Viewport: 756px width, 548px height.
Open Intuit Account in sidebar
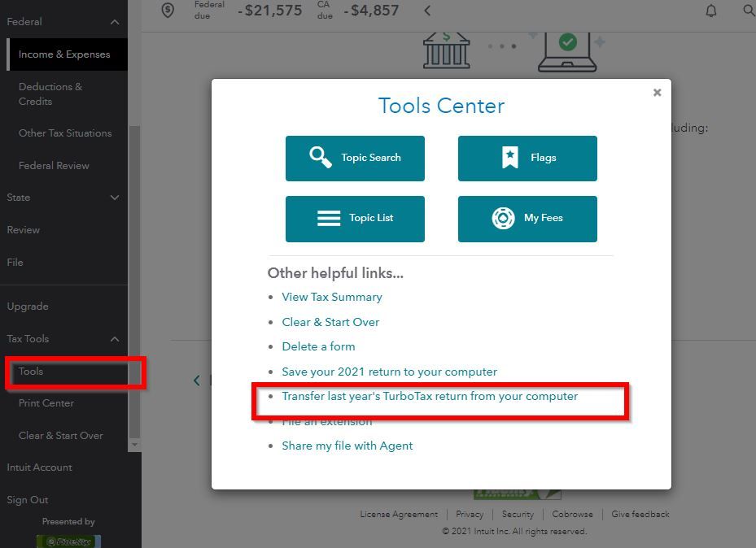[39, 468]
